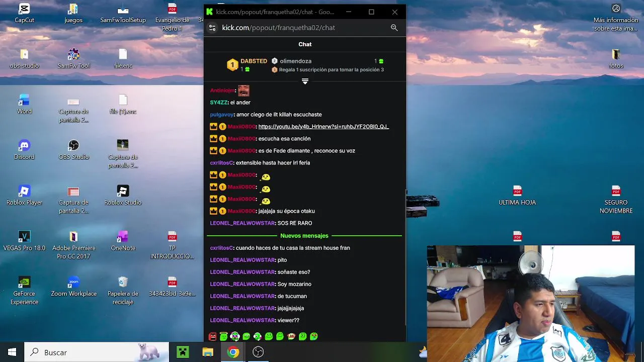The width and height of the screenshot is (644, 362).
Task: Click message 'jajajaja su época otaku'
Action: (x=286, y=211)
